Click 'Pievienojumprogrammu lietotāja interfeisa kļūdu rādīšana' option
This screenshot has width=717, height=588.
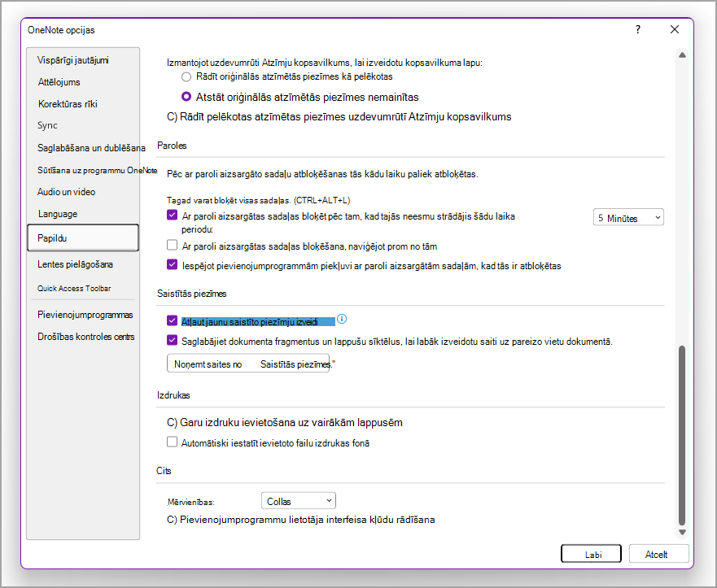click(x=301, y=520)
